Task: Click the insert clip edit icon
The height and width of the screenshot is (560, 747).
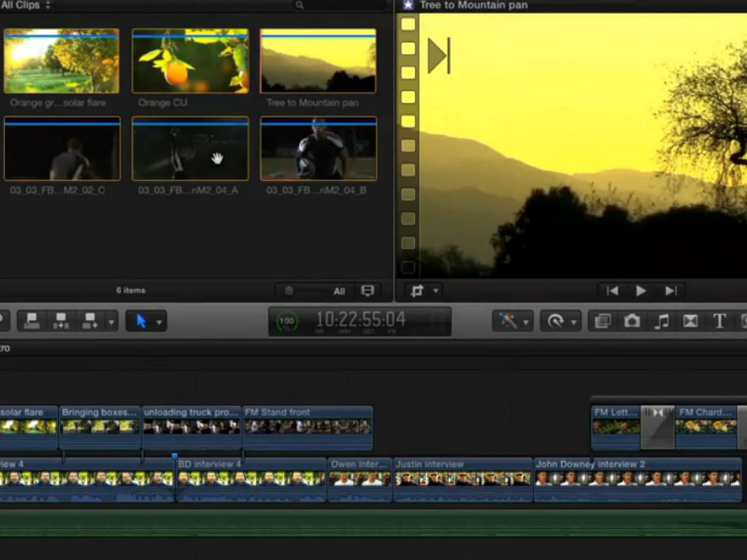Action: pyautogui.click(x=61, y=321)
